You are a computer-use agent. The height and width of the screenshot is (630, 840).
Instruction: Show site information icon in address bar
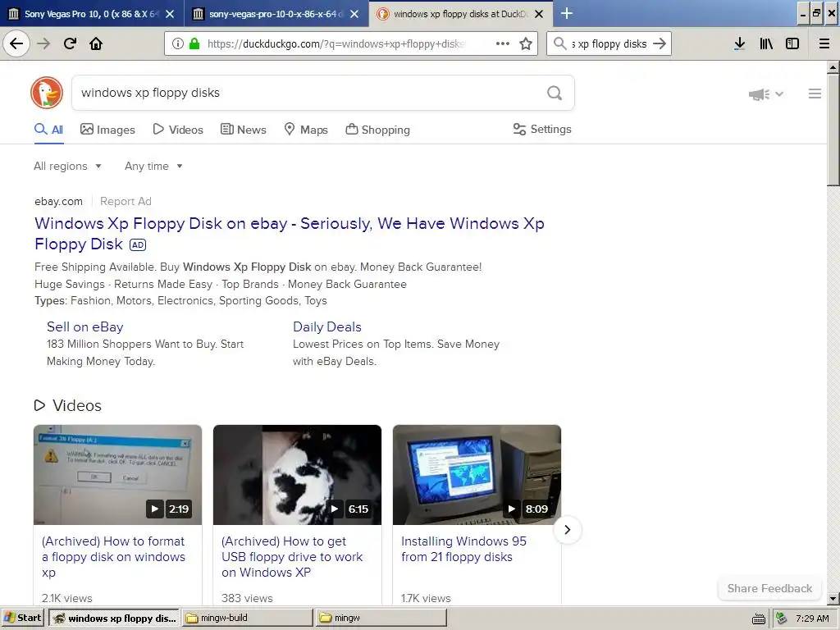[x=178, y=43]
